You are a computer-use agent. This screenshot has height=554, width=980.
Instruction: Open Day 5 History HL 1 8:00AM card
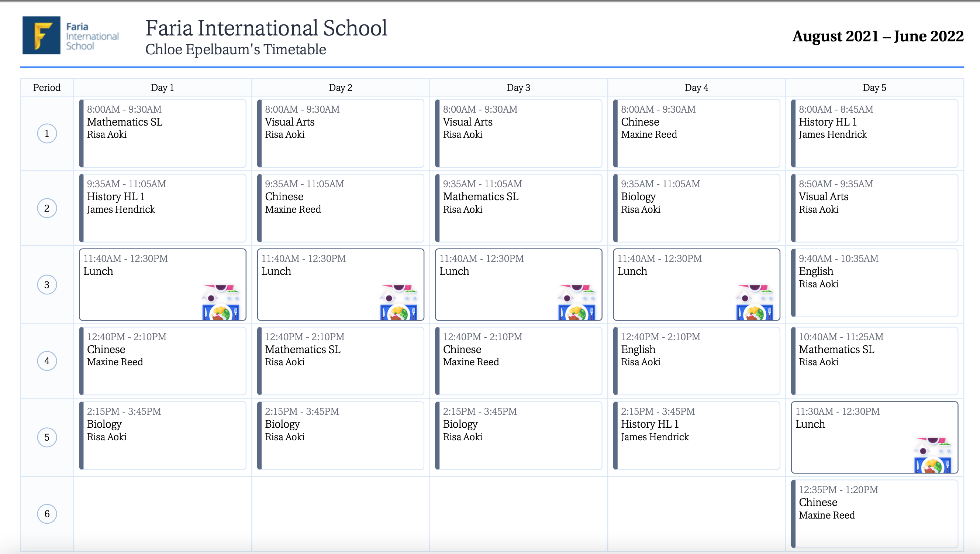pyautogui.click(x=874, y=133)
